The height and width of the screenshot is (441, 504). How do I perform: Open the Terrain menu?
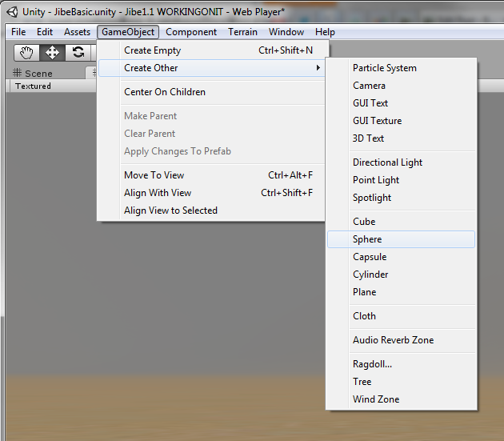pyautogui.click(x=242, y=32)
